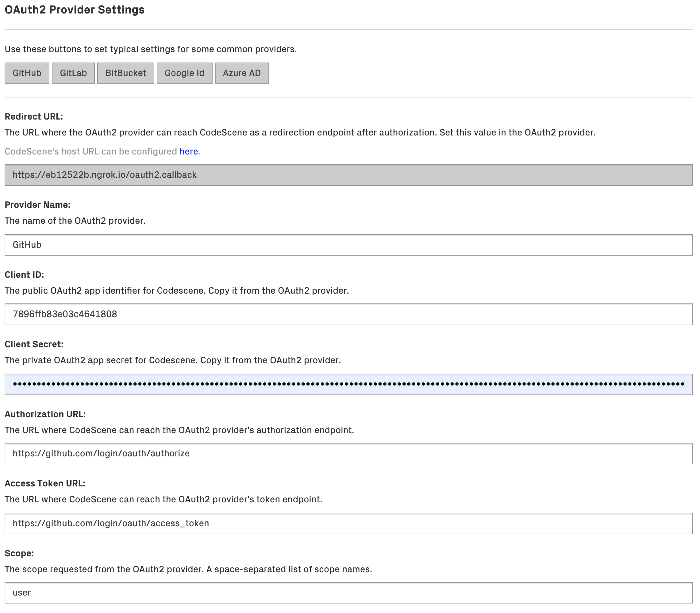Click the OAuth2 Provider Settings heading

(75, 10)
